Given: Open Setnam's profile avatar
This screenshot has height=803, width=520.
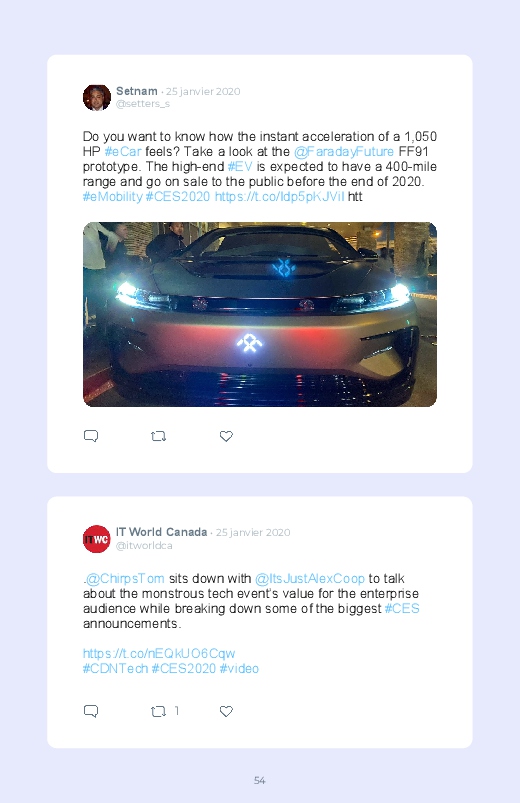Looking at the screenshot, I should point(97,97).
